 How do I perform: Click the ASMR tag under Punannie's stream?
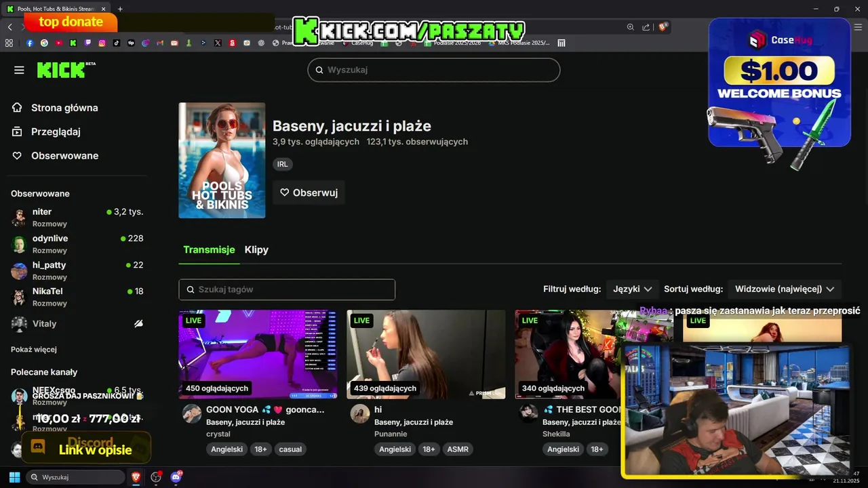click(458, 449)
